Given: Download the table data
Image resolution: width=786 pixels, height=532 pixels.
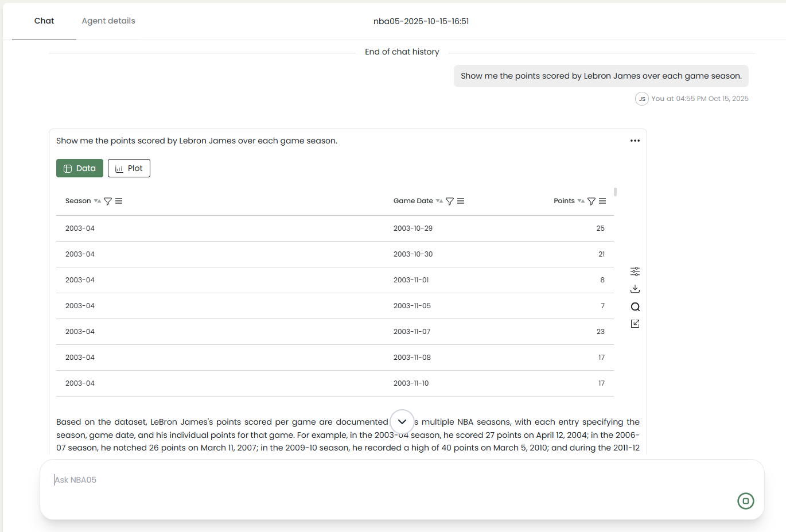Looking at the screenshot, I should [635, 289].
